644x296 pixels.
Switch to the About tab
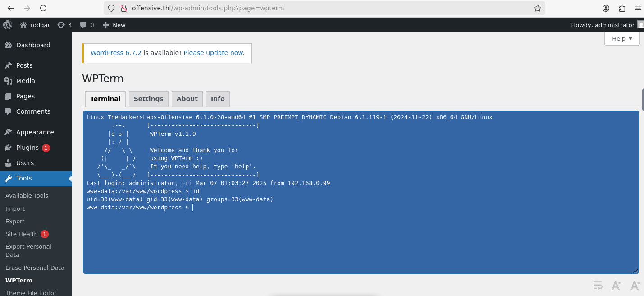click(187, 99)
